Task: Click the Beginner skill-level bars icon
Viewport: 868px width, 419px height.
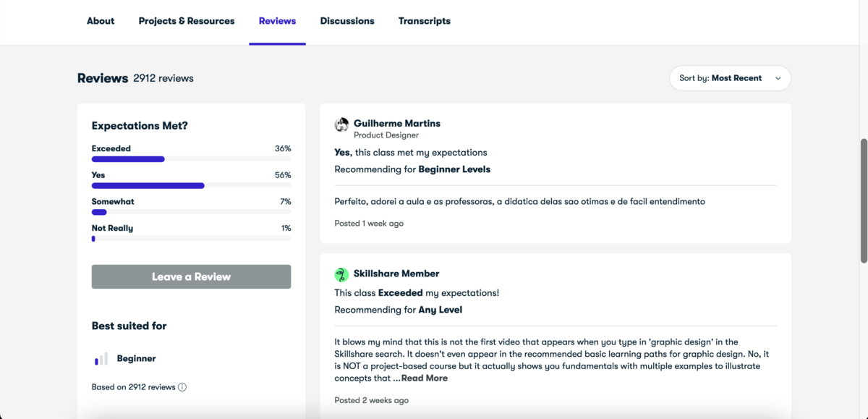Action: point(101,358)
